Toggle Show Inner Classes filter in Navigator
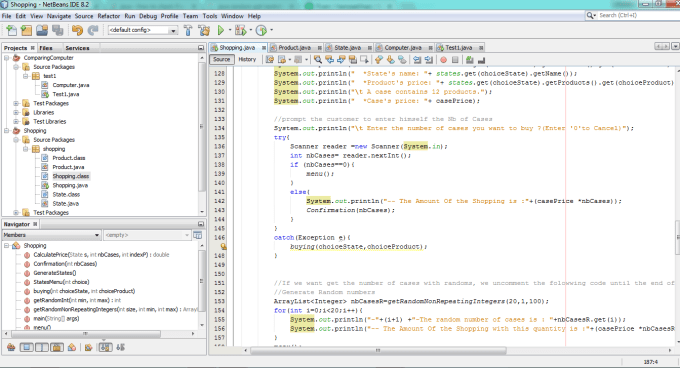Image resolution: width=680 pixels, height=368 pixels. tap(72, 347)
